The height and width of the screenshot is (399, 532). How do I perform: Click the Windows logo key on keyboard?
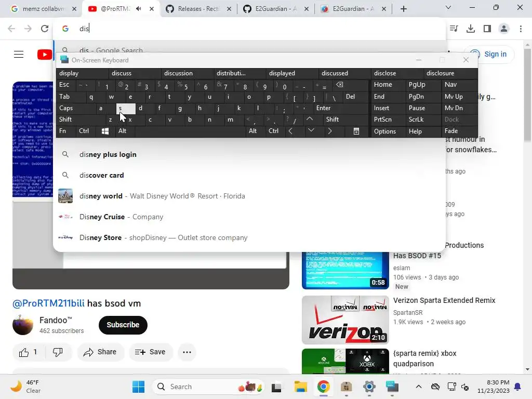click(105, 131)
